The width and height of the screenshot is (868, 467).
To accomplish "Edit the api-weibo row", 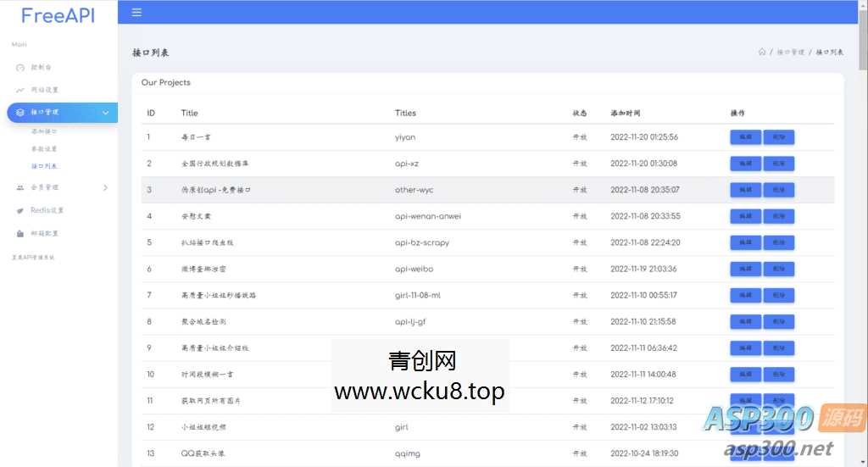I will coord(746,269).
